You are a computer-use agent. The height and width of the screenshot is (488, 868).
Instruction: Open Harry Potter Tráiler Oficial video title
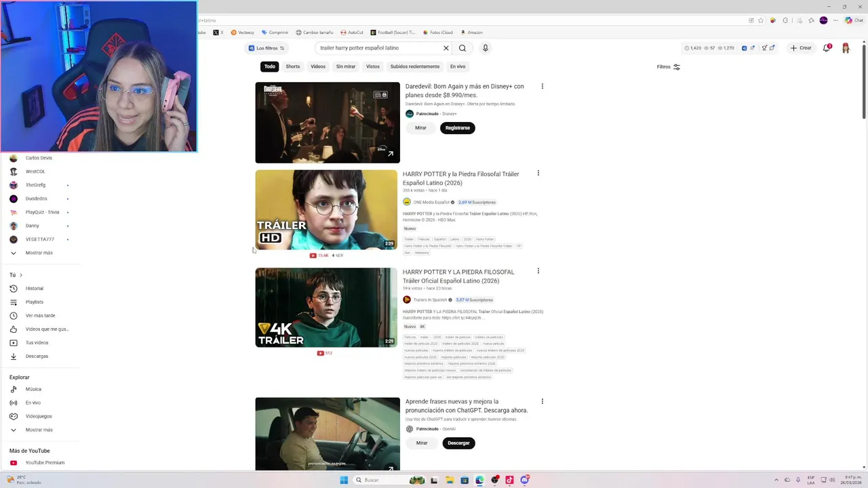458,277
